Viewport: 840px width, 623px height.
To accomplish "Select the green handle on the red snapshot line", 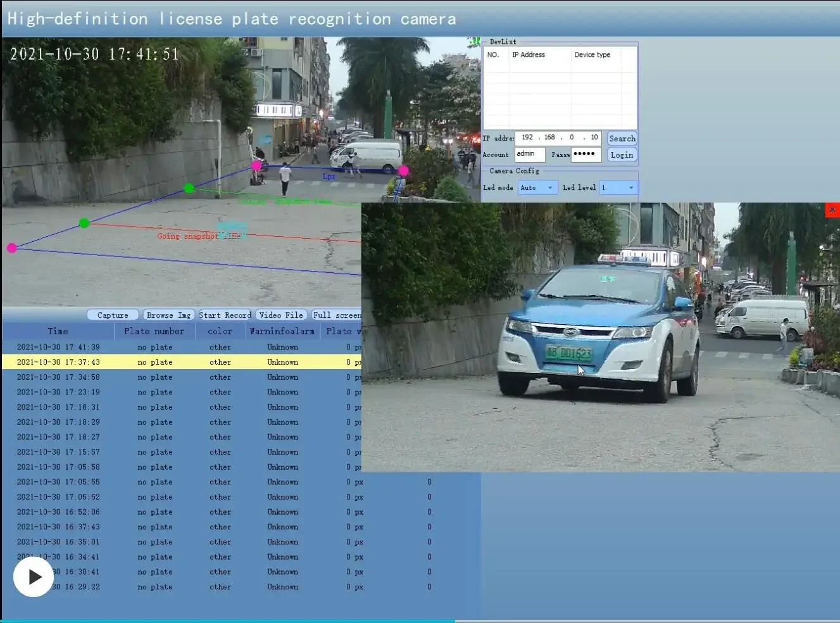I will pos(84,223).
